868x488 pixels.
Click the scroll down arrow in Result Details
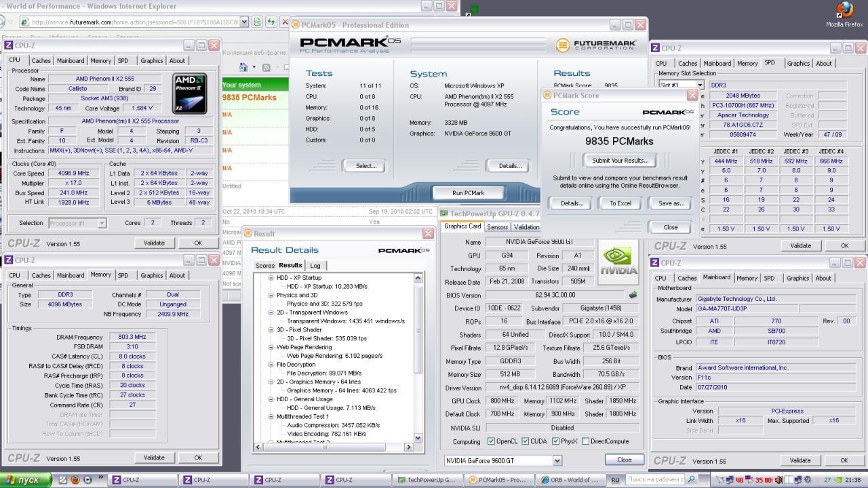(418, 438)
